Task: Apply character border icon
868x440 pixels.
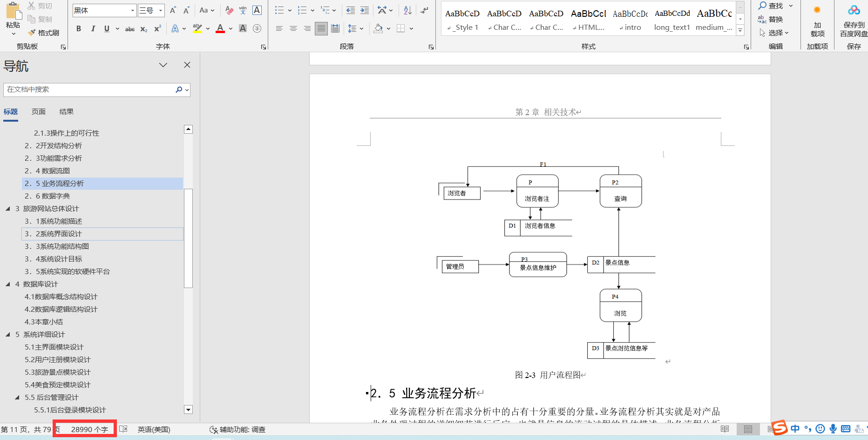Action: point(257,10)
